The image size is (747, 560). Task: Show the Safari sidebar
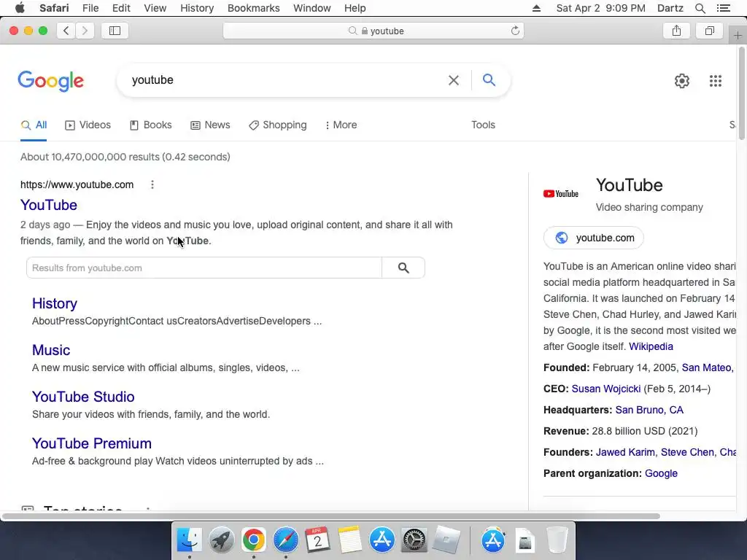(x=115, y=31)
